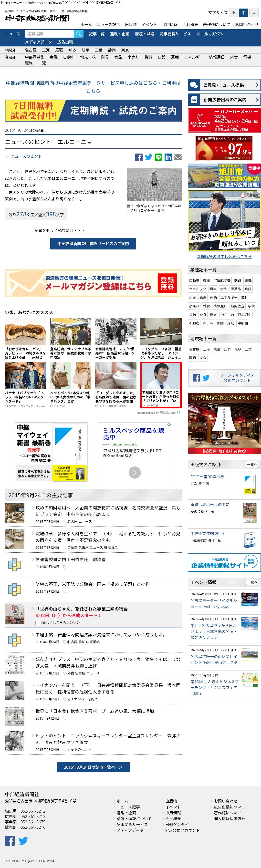Open the footer Twitter icon

[x=23, y=841]
